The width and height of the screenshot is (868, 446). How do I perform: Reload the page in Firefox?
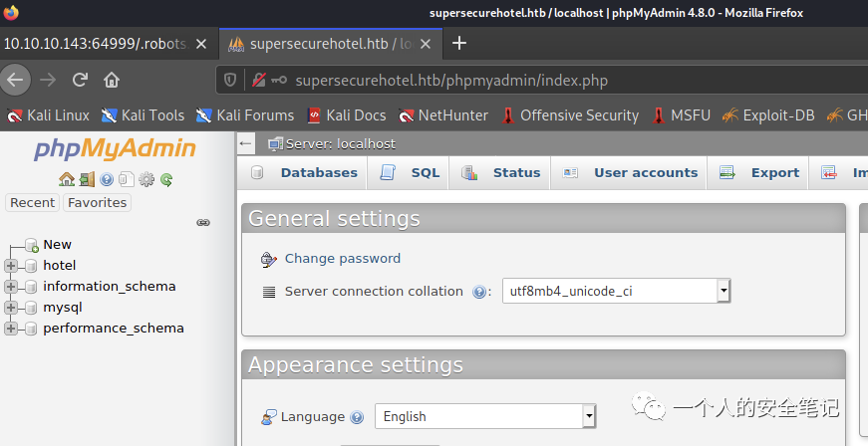click(x=81, y=80)
